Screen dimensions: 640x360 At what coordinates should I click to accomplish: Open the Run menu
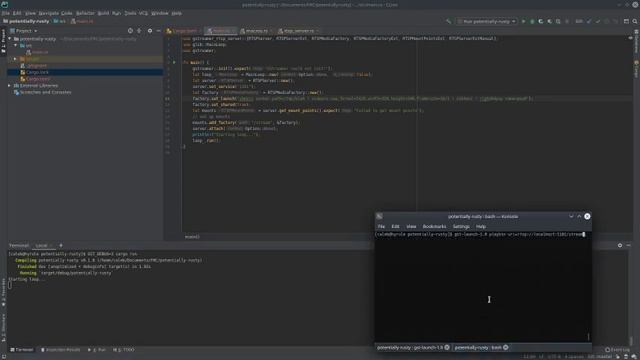116,13
